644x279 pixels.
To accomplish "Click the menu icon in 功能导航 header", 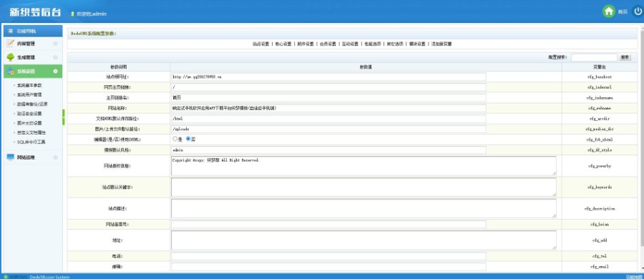I will 11,31.
